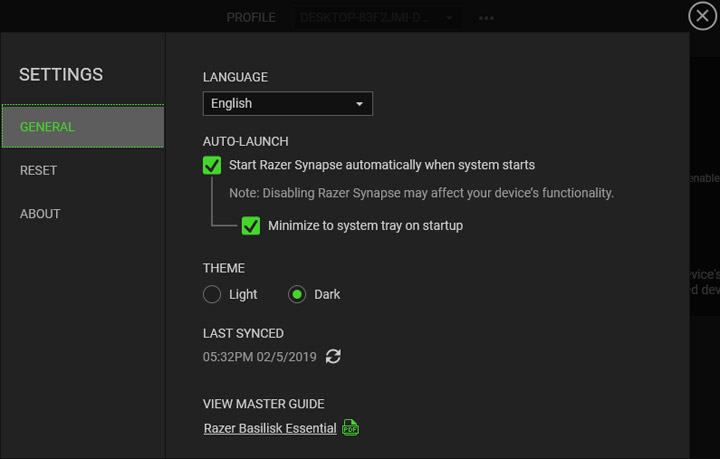720x459 pixels.
Task: Expand the dimmed profile dropdown at top
Action: (377, 18)
